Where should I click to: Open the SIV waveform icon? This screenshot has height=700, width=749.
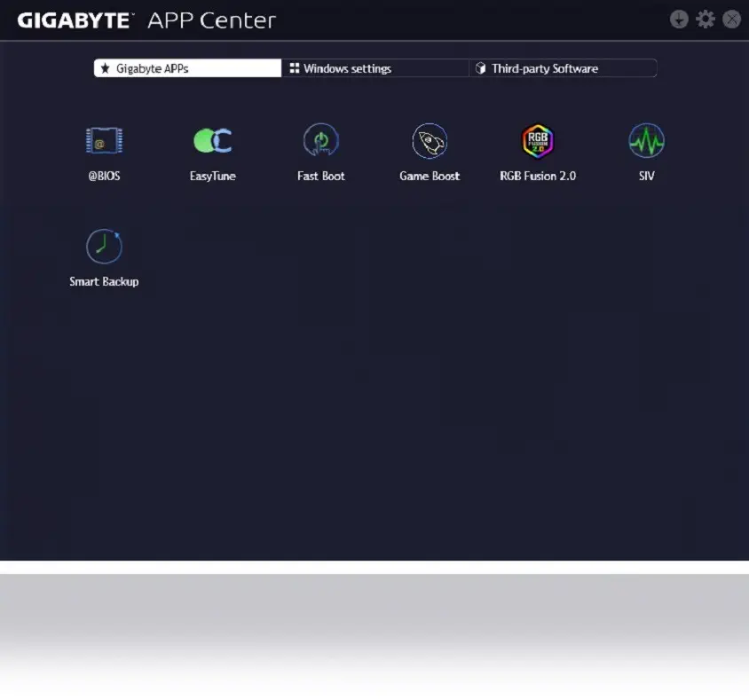[x=646, y=140]
